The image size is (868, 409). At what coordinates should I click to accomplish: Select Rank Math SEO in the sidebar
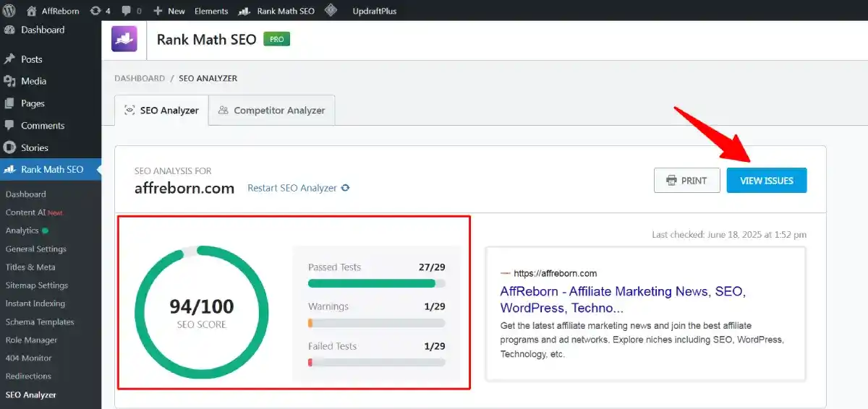click(51, 170)
